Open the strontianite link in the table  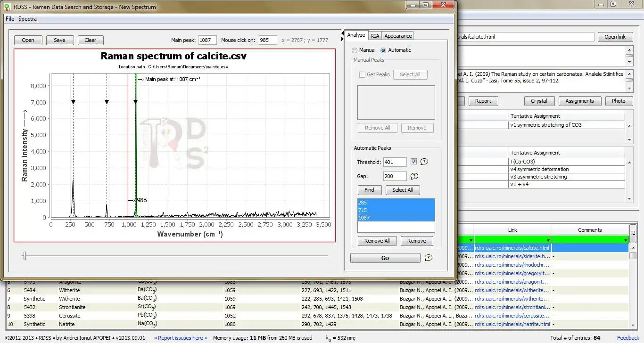pos(512,307)
